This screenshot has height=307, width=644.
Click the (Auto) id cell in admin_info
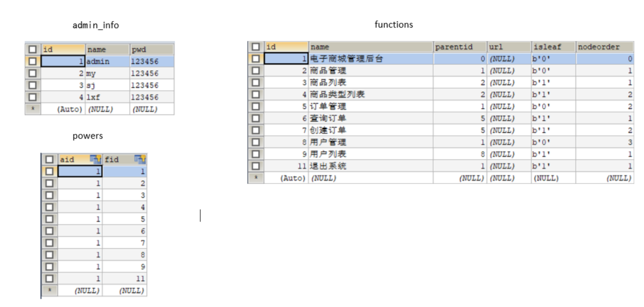tap(63, 109)
